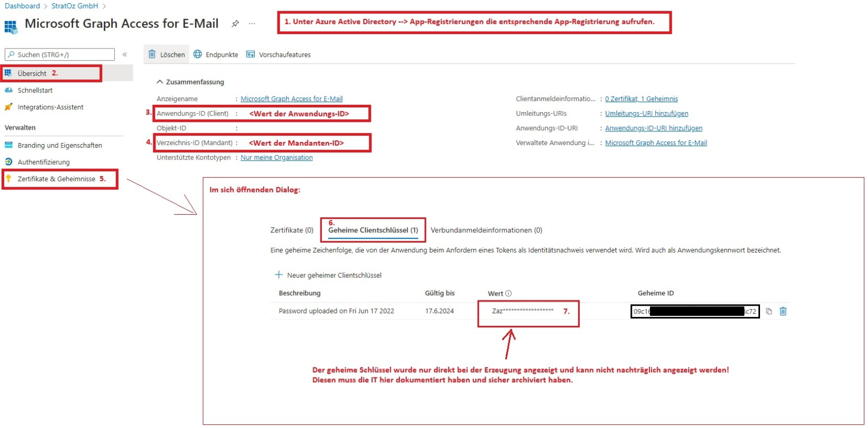The height and width of the screenshot is (428, 868).
Task: Navigate to StratOz GmbH breadcrumb
Action: [74, 6]
